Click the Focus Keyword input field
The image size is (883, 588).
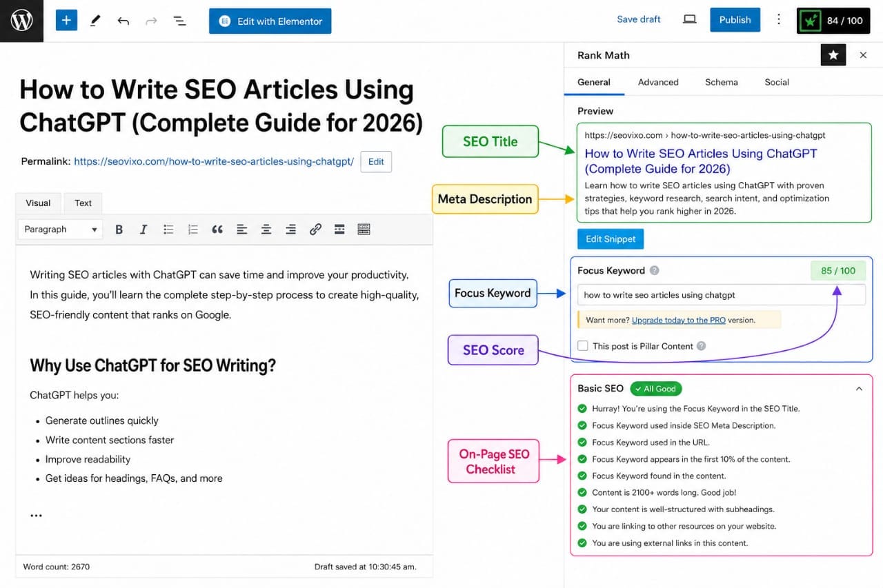(x=721, y=295)
